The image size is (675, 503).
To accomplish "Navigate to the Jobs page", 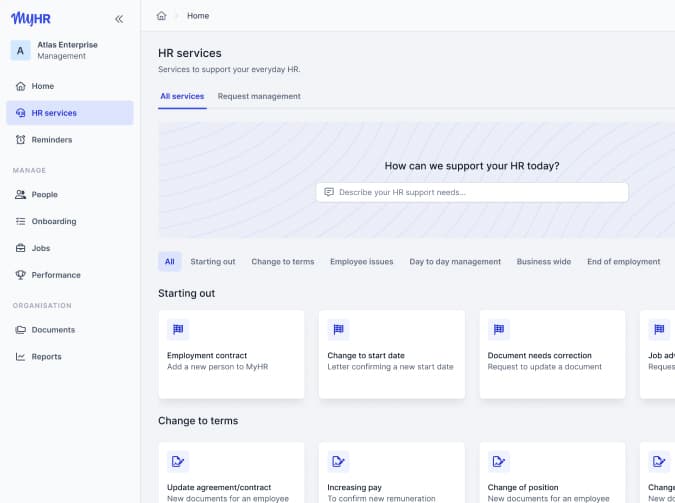I will click(x=40, y=248).
